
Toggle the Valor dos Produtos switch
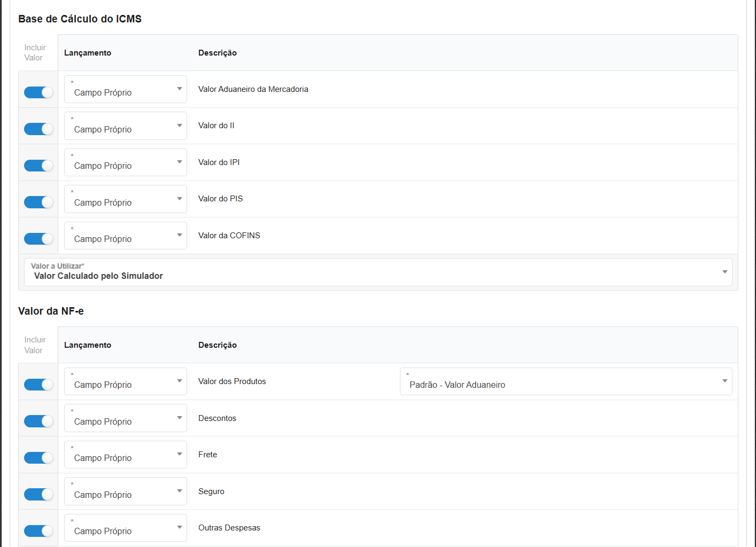click(38, 385)
